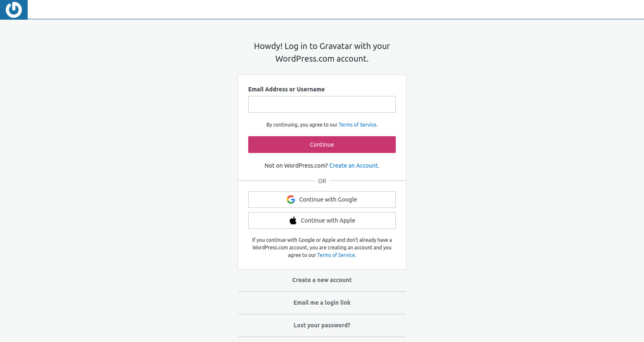Image resolution: width=644 pixels, height=342 pixels.
Task: Click the white header bar beside Gravatar logo
Action: [x=335, y=9]
